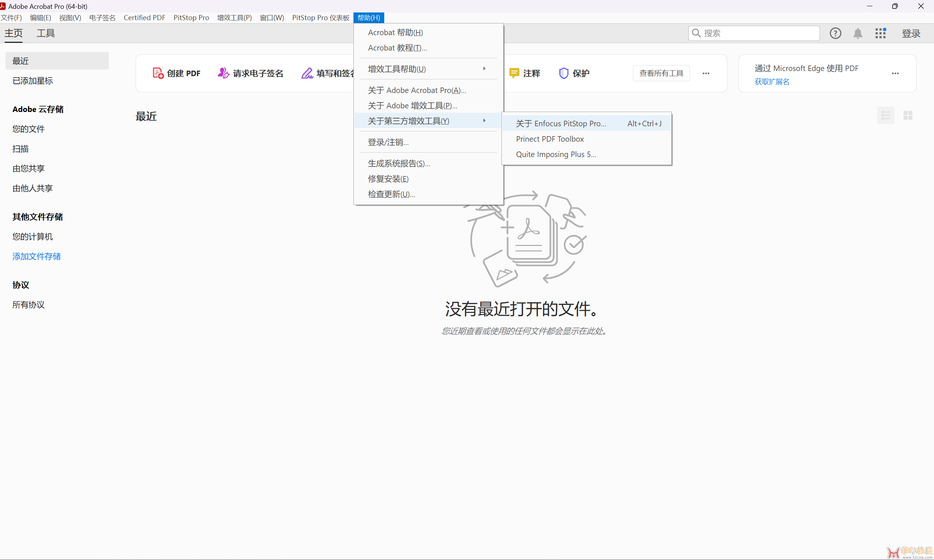Image resolution: width=934 pixels, height=560 pixels.
Task: Click the 添加文件存储 link
Action: (x=36, y=257)
